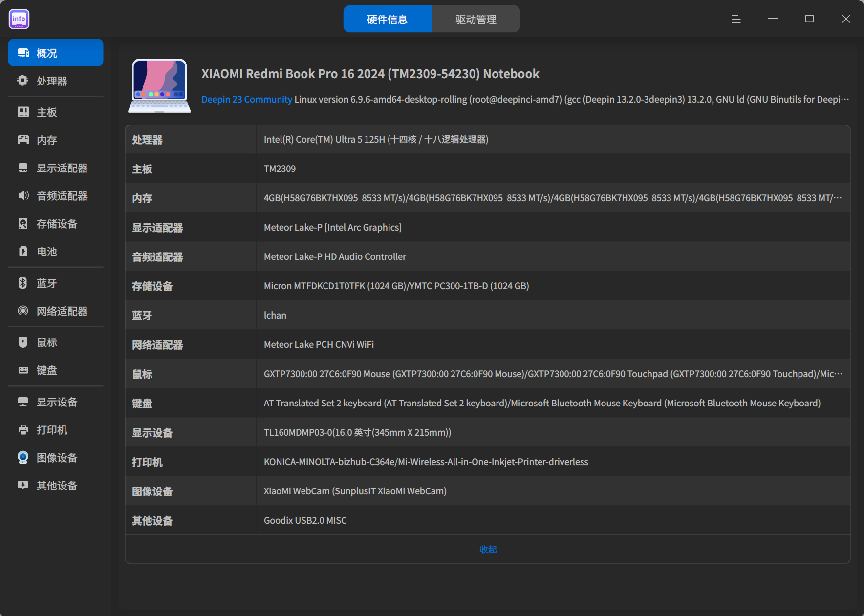Click the Network Adapter icon
This screenshot has width=864, height=616.
pyautogui.click(x=23, y=311)
